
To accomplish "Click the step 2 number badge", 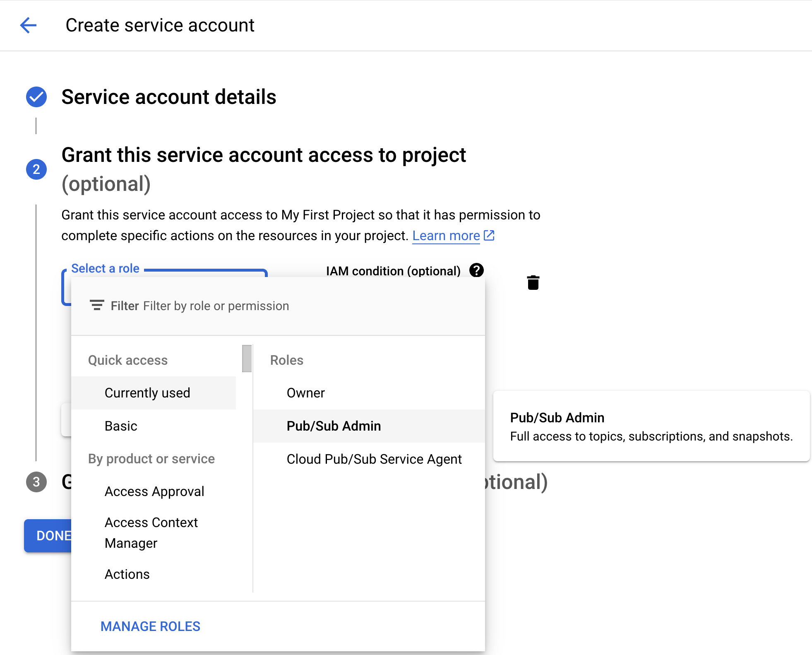I will click(x=36, y=169).
